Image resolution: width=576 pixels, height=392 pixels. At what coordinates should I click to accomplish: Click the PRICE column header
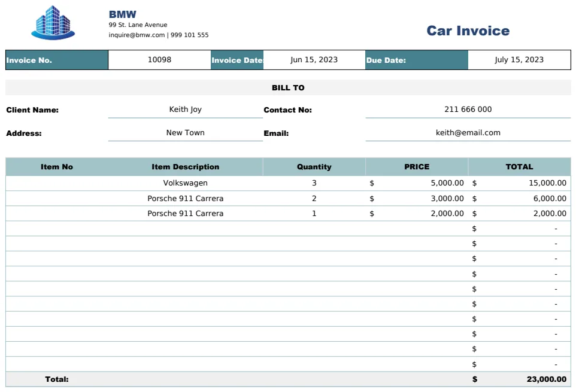click(x=417, y=166)
